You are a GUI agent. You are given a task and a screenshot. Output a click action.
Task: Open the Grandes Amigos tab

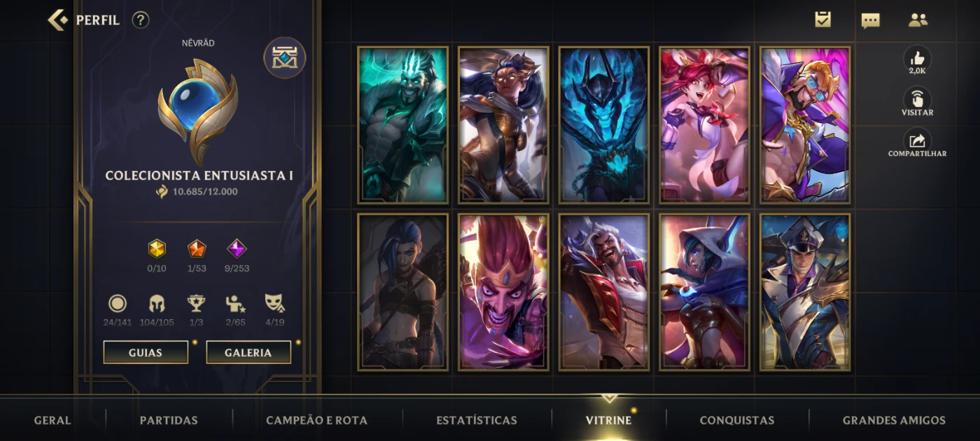click(894, 420)
